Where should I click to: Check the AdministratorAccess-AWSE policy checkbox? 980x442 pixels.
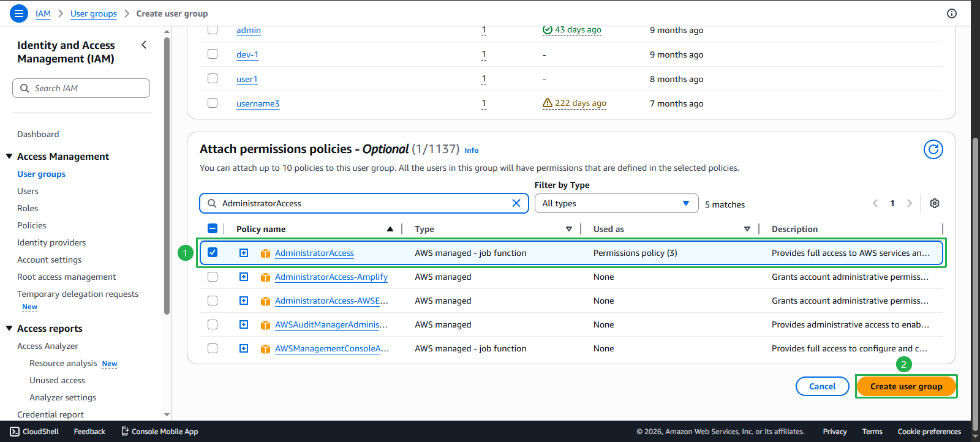[x=213, y=301]
